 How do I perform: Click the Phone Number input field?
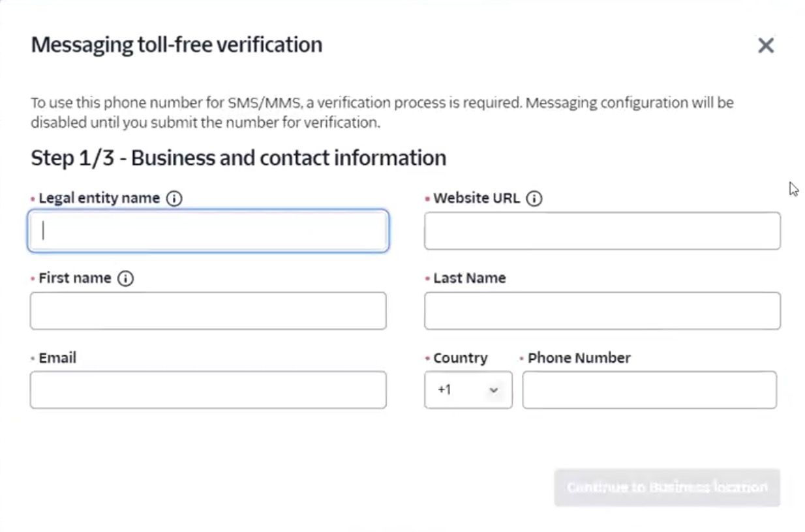(649, 390)
